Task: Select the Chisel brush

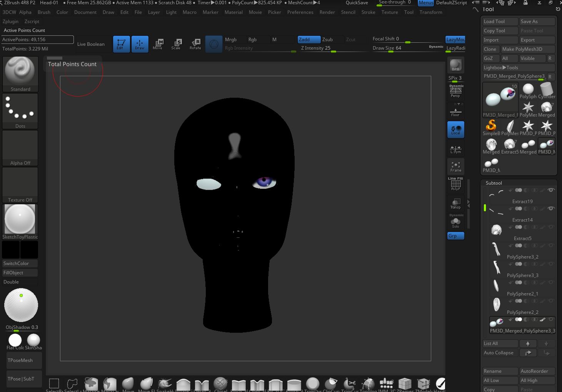Action: pyautogui.click(x=220, y=384)
